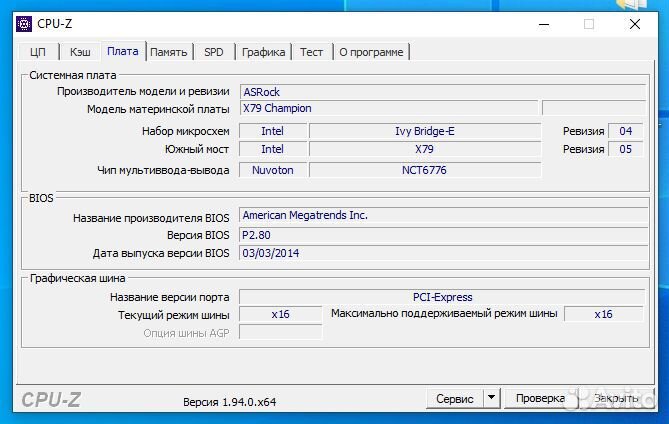Click the Набор микросхем label
669x424 pixels.
pyautogui.click(x=186, y=131)
